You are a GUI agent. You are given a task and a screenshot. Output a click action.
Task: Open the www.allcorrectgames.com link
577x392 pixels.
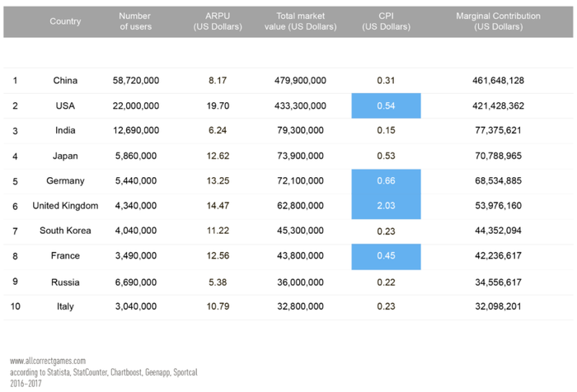48,361
